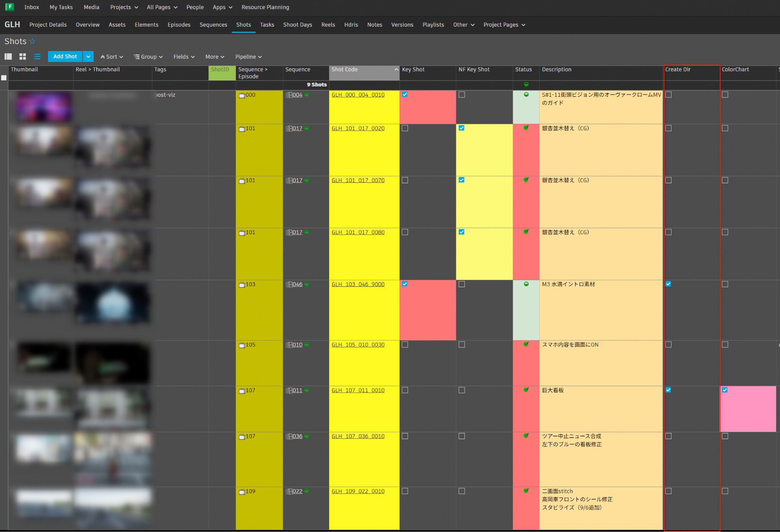Switch to list view icon

(37, 56)
